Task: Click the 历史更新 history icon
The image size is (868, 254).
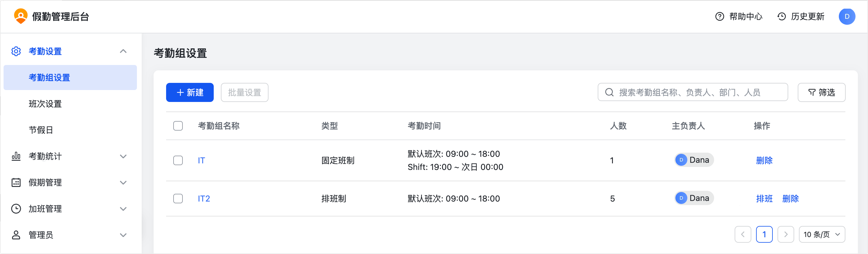Action: [x=781, y=16]
